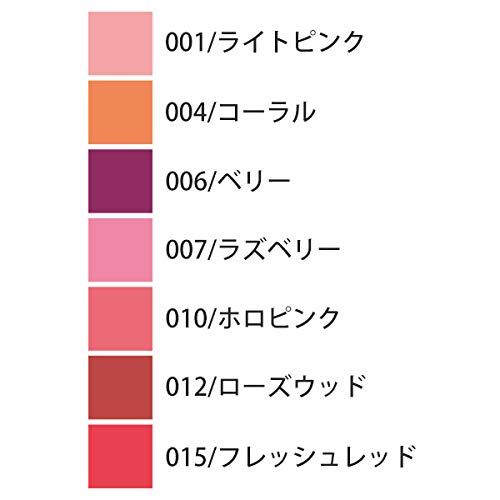500x500 pixels.
Task: Click the ライトピンク name text
Action: coord(291,42)
